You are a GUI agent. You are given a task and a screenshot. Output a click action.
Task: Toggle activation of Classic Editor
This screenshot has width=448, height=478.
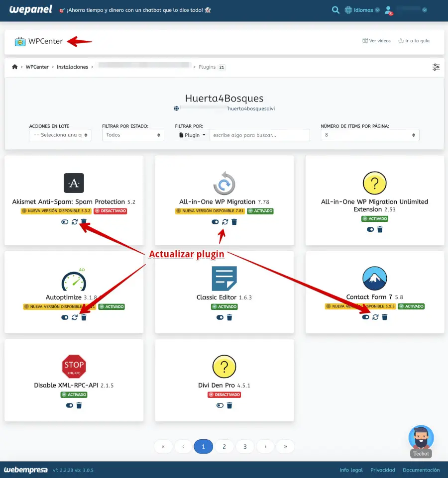coord(220,317)
